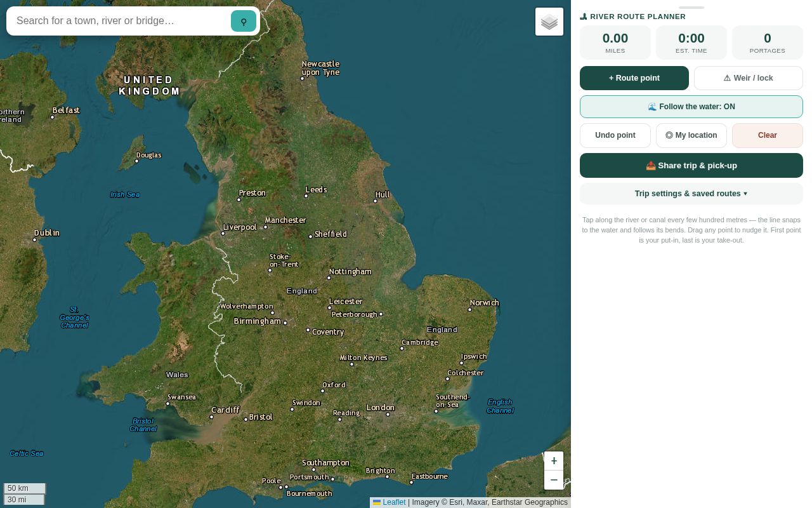Click the Southampton city label

[x=326, y=463]
